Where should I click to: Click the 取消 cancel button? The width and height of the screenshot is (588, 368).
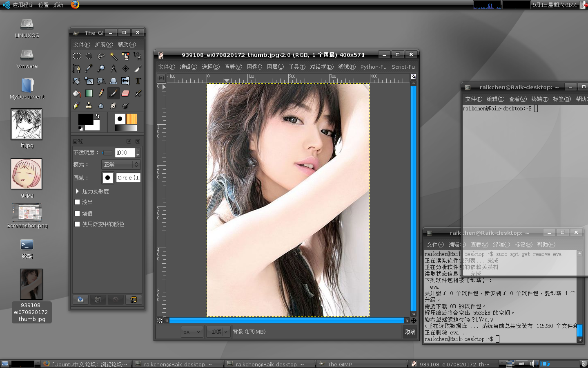click(410, 332)
